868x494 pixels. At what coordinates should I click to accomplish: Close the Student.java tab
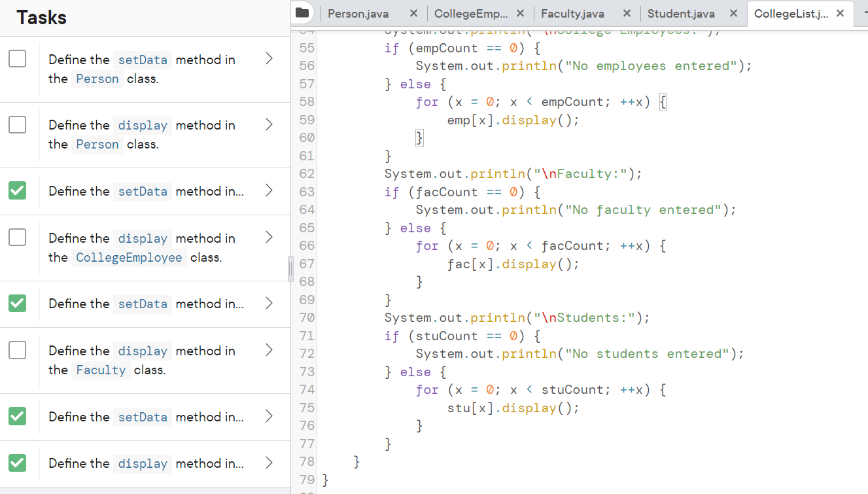[x=733, y=12]
